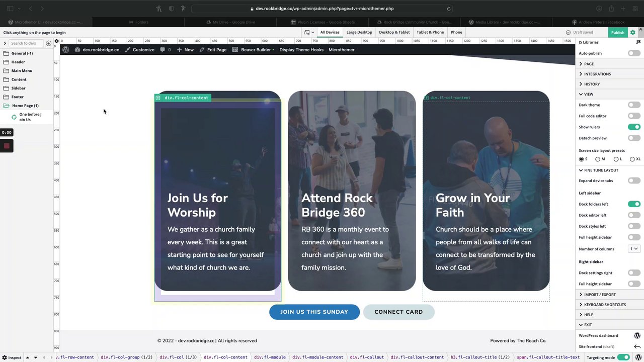
Task: Click the Inspect gear icon in bottom bar
Action: 4,357
